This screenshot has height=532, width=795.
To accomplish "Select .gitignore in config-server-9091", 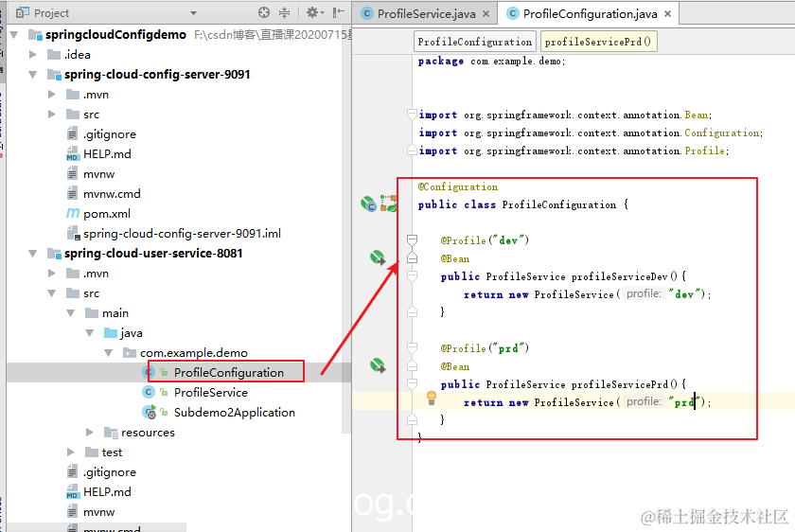I will tap(110, 133).
